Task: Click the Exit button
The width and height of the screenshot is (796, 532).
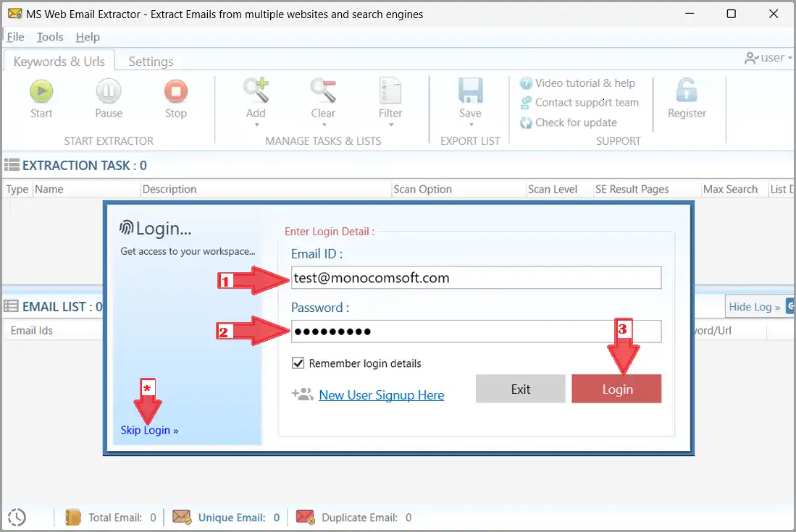Action: 520,389
